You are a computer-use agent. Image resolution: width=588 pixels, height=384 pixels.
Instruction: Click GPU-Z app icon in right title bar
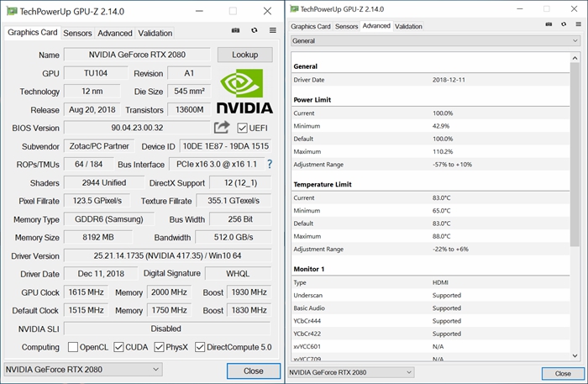tap(294, 9)
